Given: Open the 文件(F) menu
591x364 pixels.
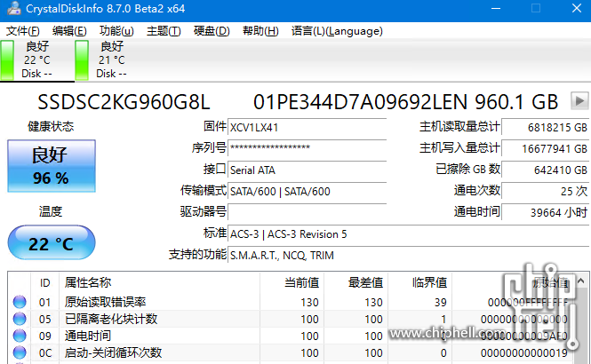Looking at the screenshot, I should click(x=22, y=31).
